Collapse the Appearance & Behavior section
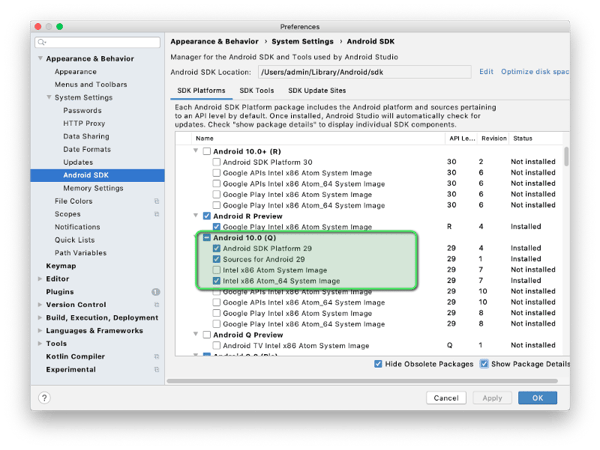This screenshot has height=450, width=600. pyautogui.click(x=40, y=59)
